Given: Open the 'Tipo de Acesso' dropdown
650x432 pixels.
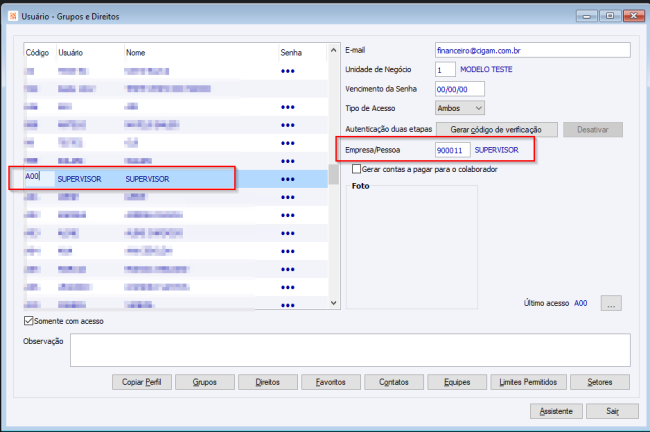Looking at the screenshot, I should click(460, 108).
